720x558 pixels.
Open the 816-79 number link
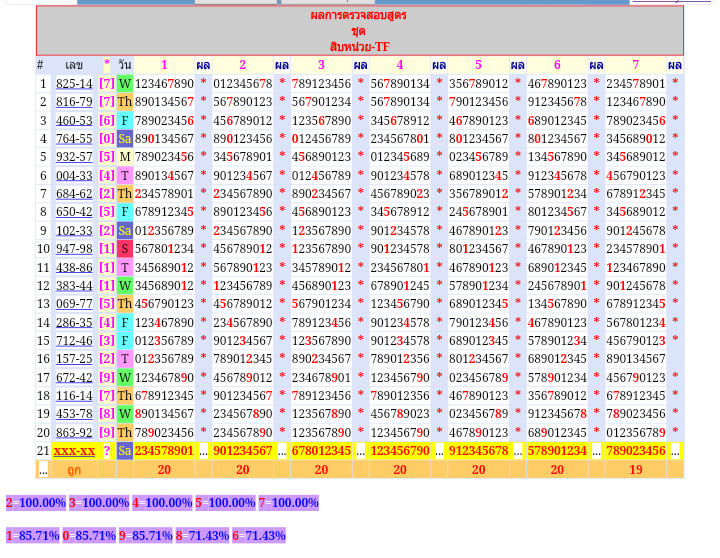[74, 102]
